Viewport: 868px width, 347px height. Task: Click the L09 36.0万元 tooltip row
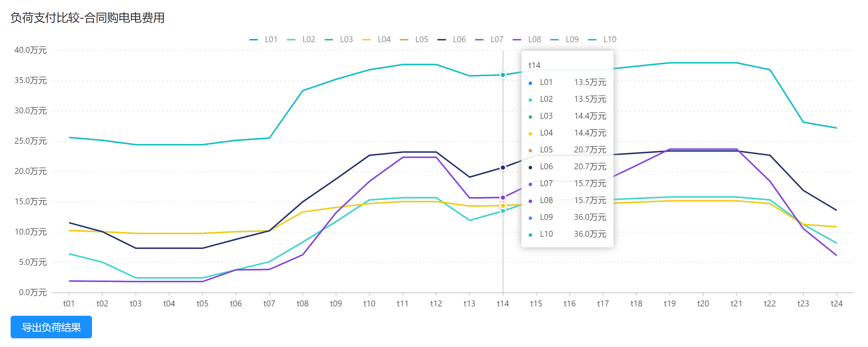click(x=567, y=217)
